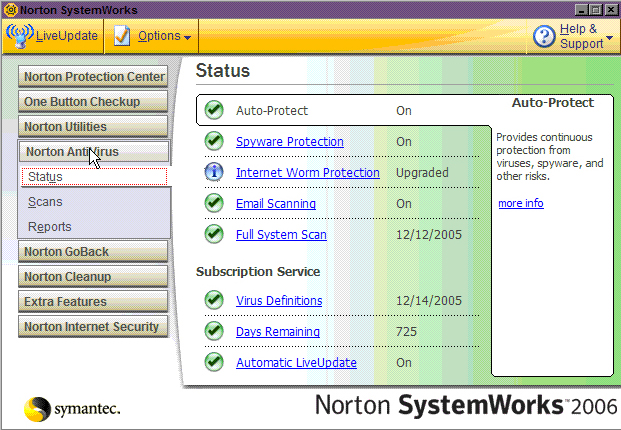Click the more info link
Viewport: 621px width, 430px height.
coord(521,203)
